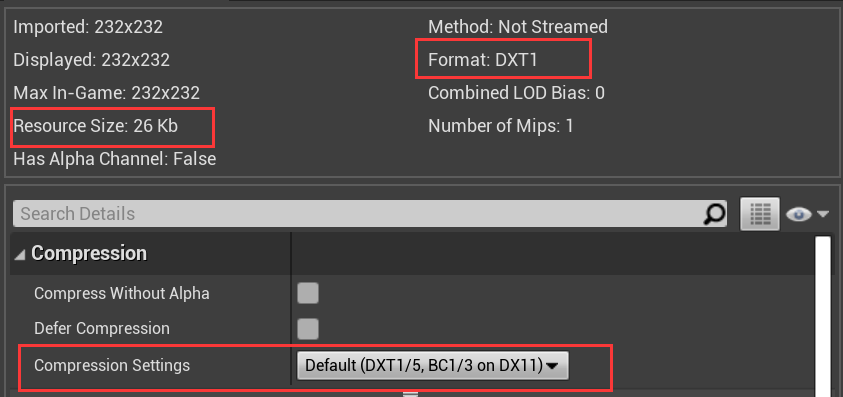Viewport: 843px width, 397px height.
Task: Open the small arrow beside the eye icon
Action: coord(823,214)
